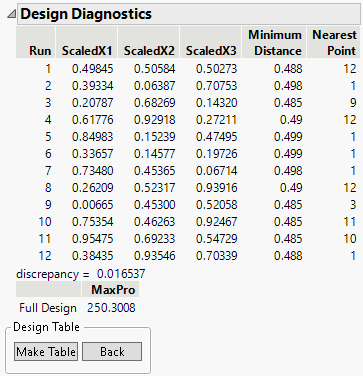Select ScaledX3 value 0.50273
The height and width of the screenshot is (376, 363).
[217, 69]
